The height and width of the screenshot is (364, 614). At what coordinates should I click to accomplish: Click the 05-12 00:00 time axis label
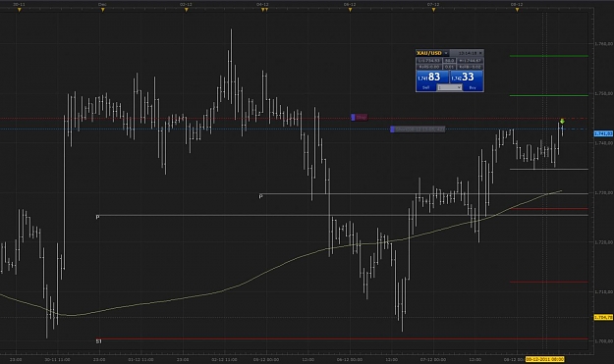point(266,359)
